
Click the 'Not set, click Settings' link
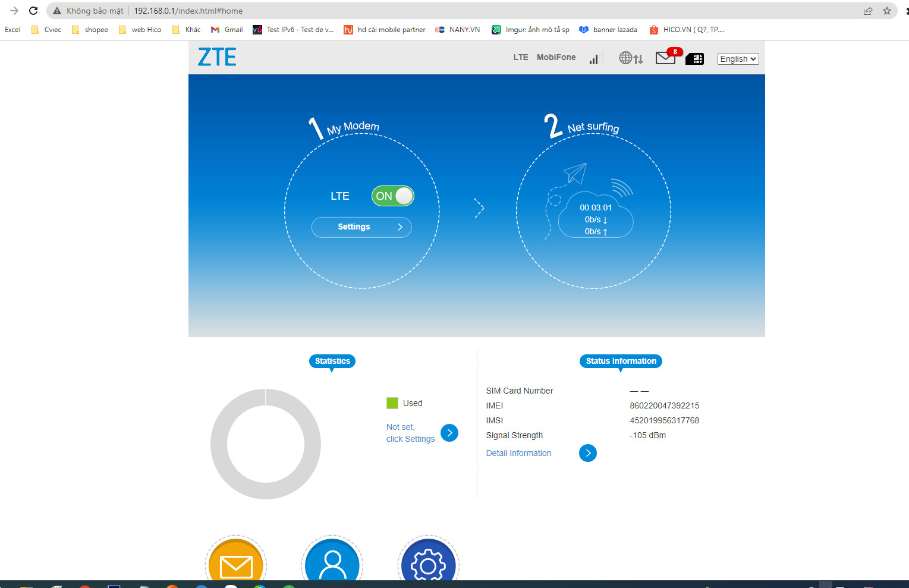(x=410, y=433)
